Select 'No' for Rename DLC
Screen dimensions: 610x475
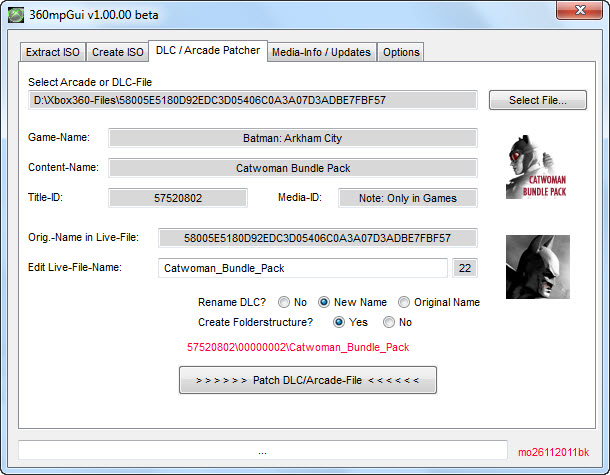[x=285, y=302]
